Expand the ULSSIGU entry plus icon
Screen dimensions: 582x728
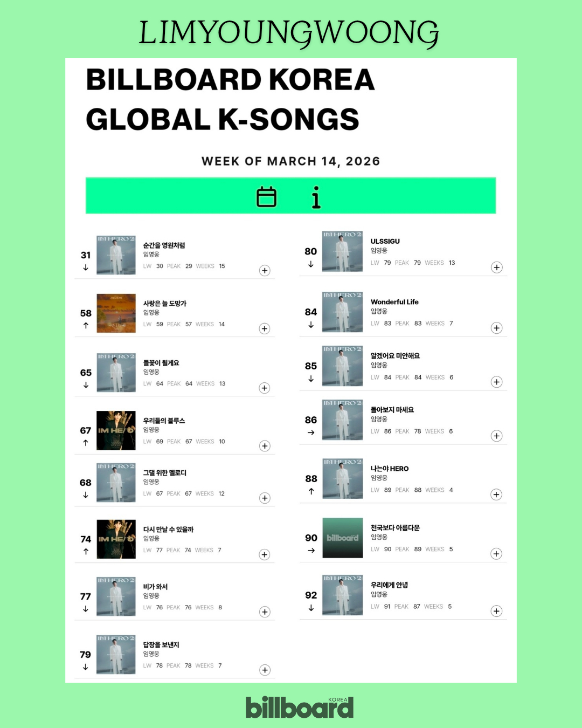(497, 267)
